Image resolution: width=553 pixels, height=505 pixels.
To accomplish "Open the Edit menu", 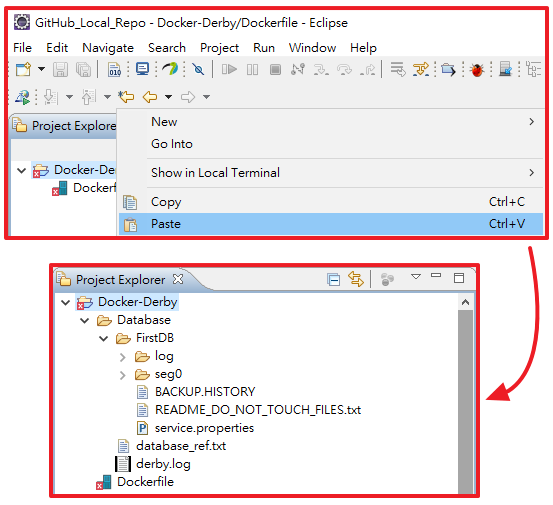I will pos(57,48).
